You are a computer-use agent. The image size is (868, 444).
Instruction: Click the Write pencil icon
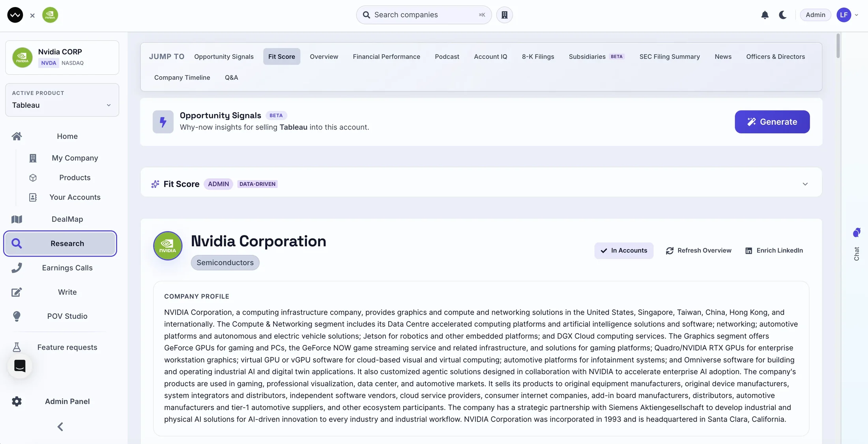[x=17, y=292]
